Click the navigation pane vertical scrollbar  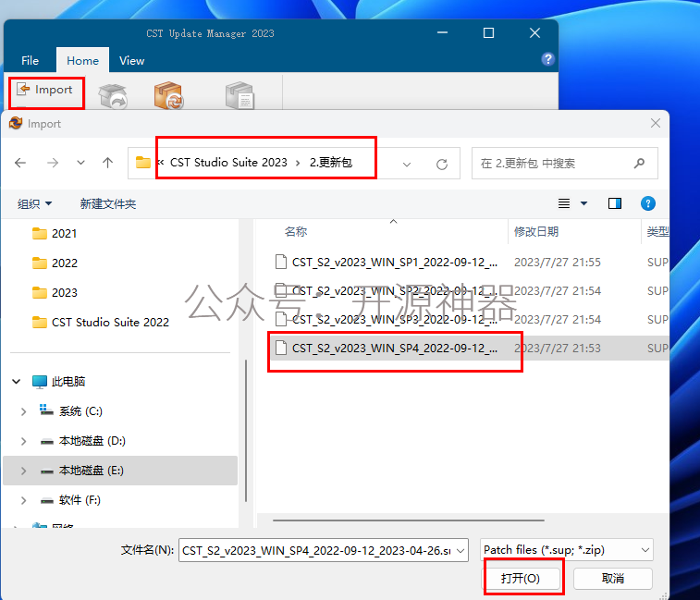tap(246, 431)
